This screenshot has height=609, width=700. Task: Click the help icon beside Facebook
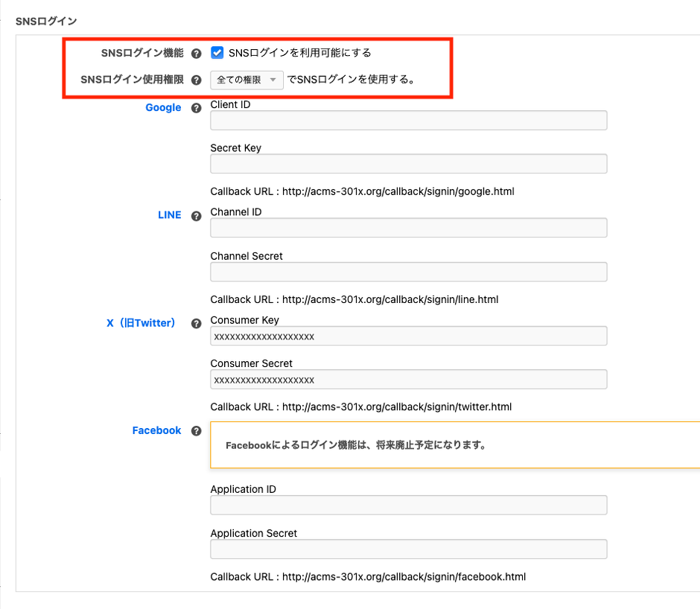pos(197,431)
